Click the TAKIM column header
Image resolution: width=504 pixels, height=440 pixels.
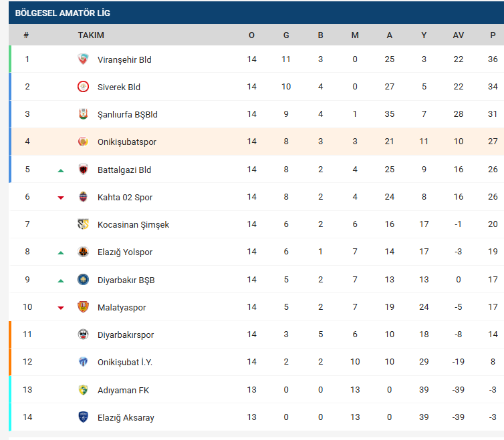point(91,35)
